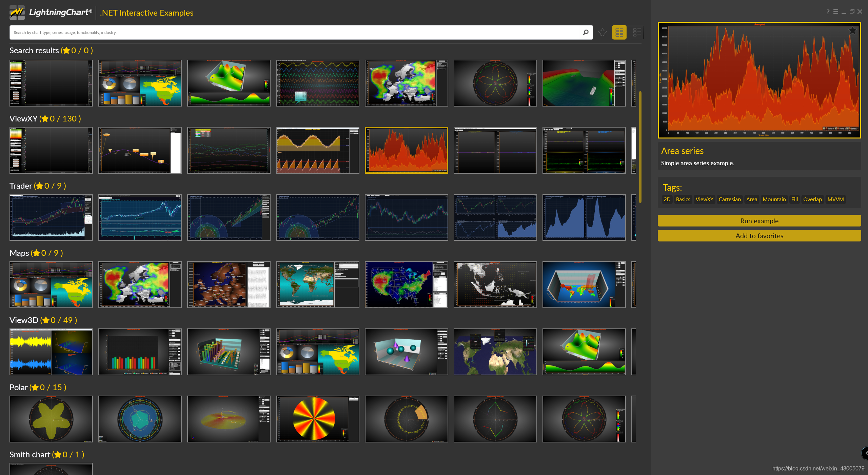Open the multi-channel sine waves thumbnail in Search results
Viewport: 868px width, 475px height.
click(318, 83)
